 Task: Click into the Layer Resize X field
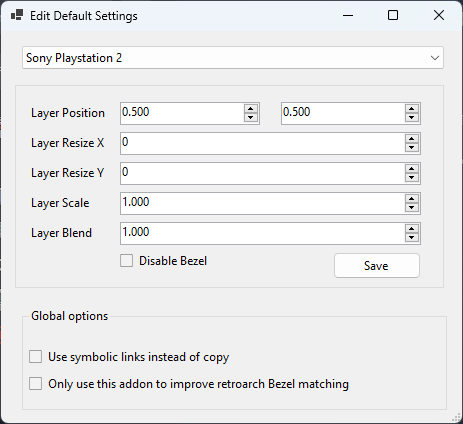tap(263, 143)
